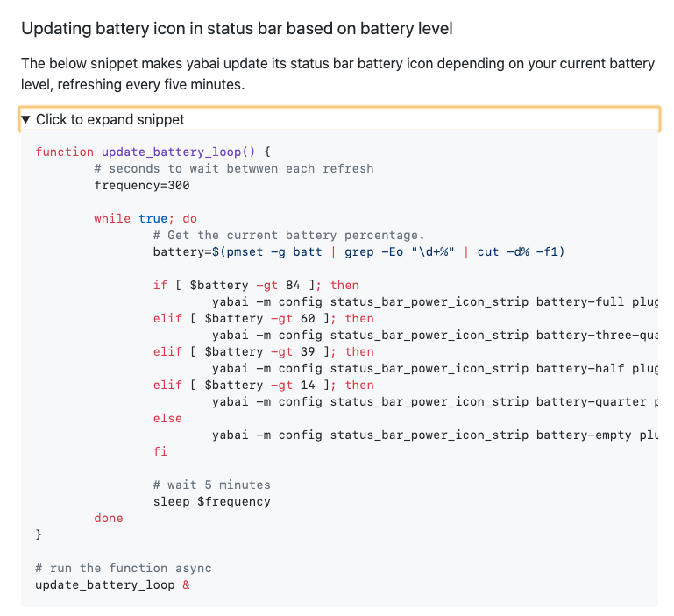Click the yabai line with 'battery-full'
The image size is (674, 616).
click(x=435, y=301)
